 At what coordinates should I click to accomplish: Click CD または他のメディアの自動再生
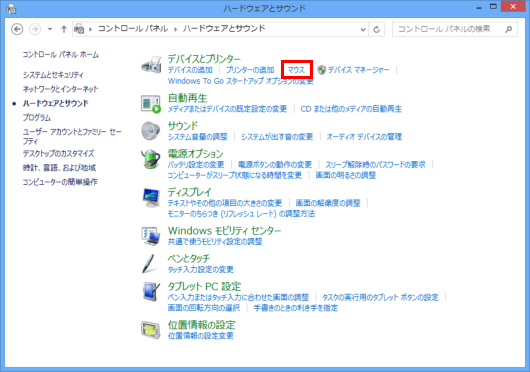tap(351, 109)
